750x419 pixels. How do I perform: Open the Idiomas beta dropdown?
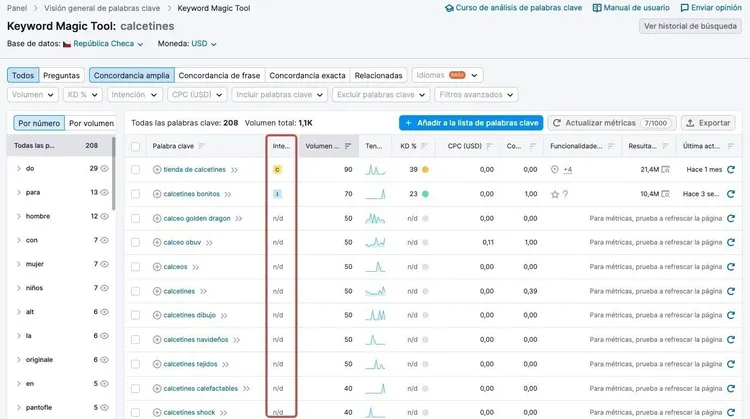pyautogui.click(x=447, y=75)
